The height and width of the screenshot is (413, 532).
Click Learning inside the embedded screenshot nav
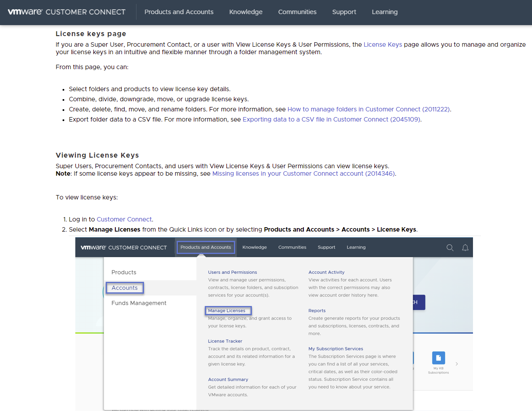pos(356,247)
